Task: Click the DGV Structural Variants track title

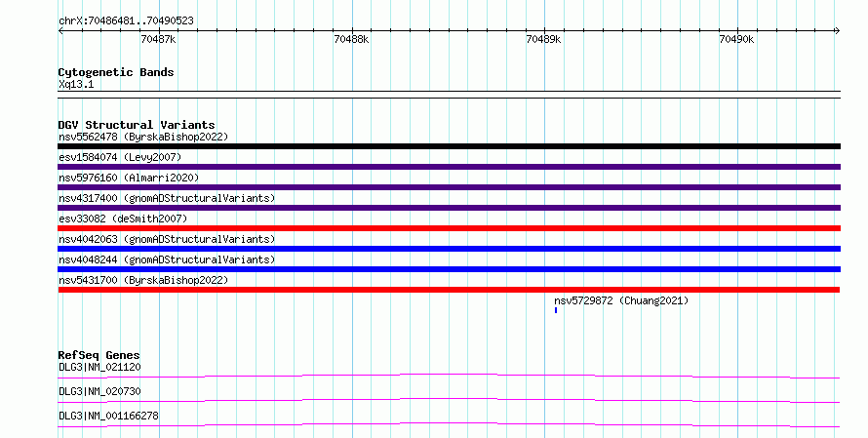Action: (x=137, y=125)
